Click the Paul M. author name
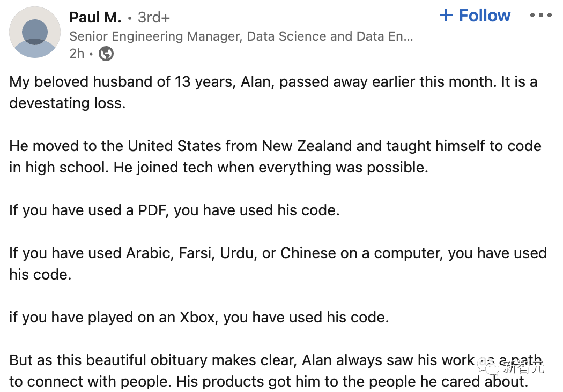 (95, 17)
